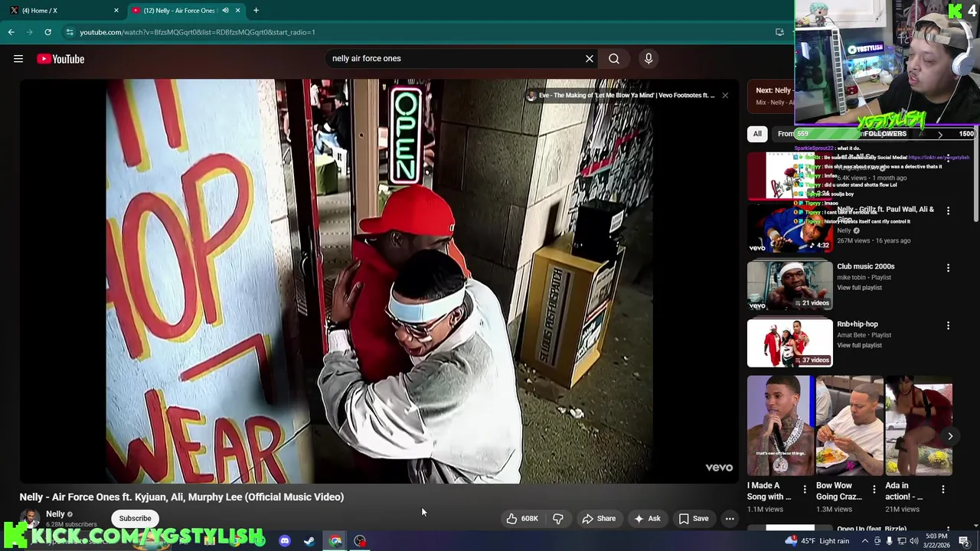Open the 'Bow Wow Going Craz...' short
The width and height of the screenshot is (980, 551).
(849, 425)
